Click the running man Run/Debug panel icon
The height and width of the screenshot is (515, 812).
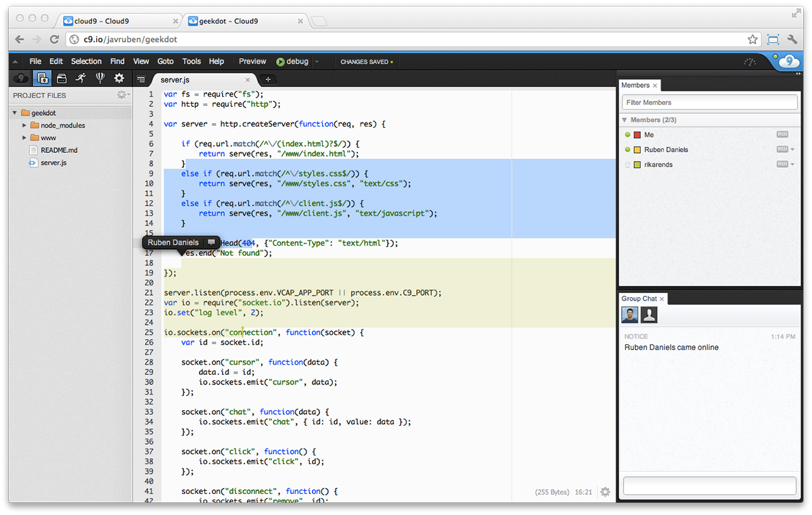click(x=81, y=78)
